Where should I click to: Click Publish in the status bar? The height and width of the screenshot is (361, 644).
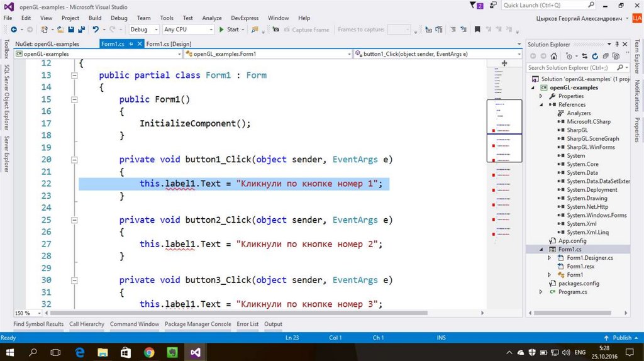[621, 338]
